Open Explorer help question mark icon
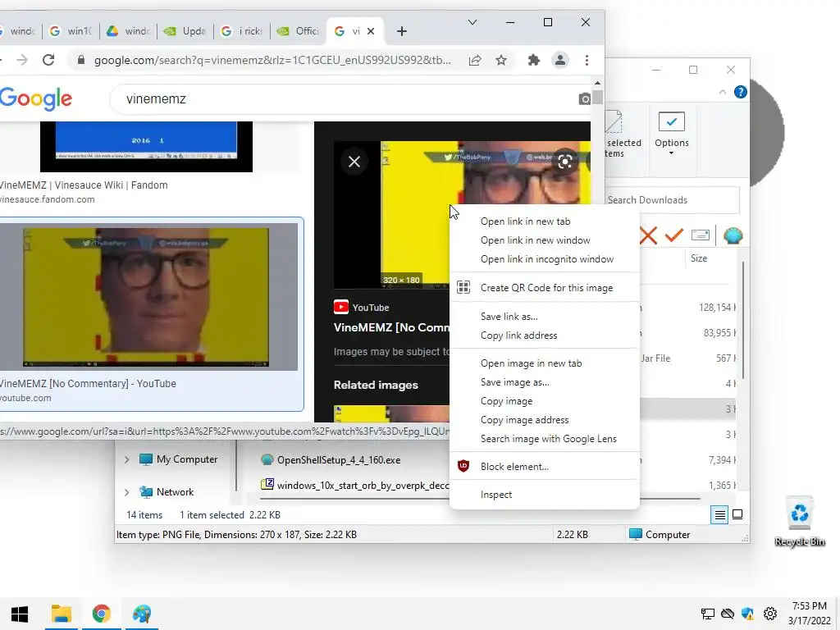 point(741,92)
